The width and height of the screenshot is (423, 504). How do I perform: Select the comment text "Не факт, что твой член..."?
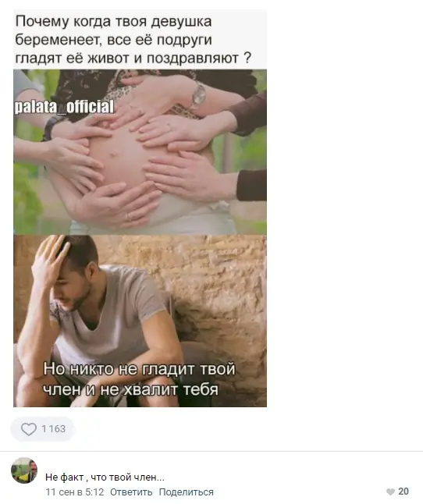point(105,477)
